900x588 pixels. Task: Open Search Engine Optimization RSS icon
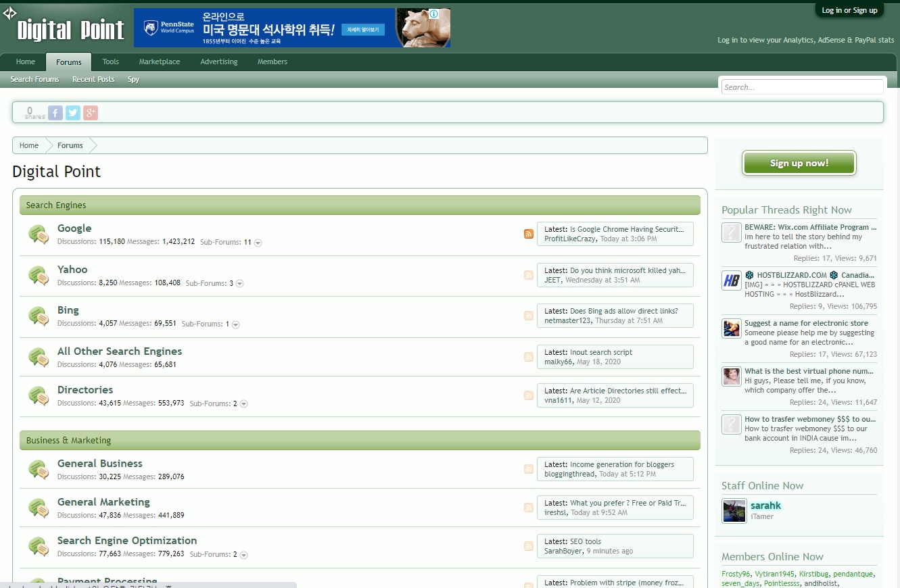pos(529,546)
